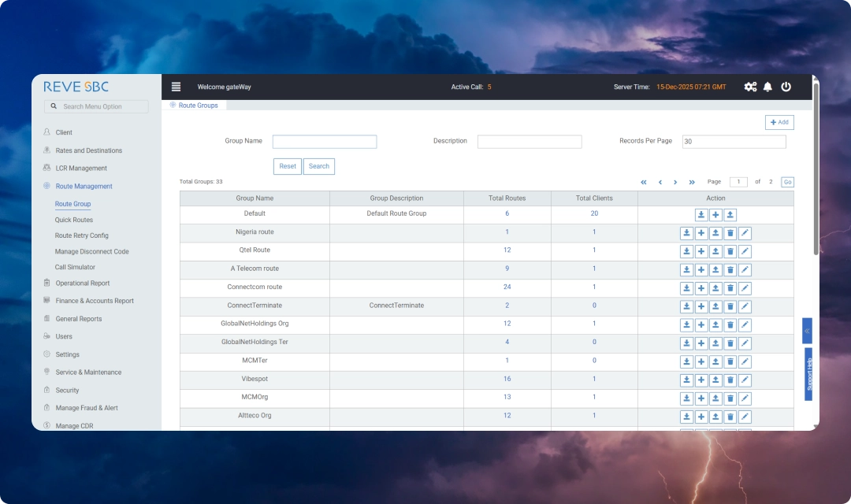Go to the next page arrow

coord(675,182)
